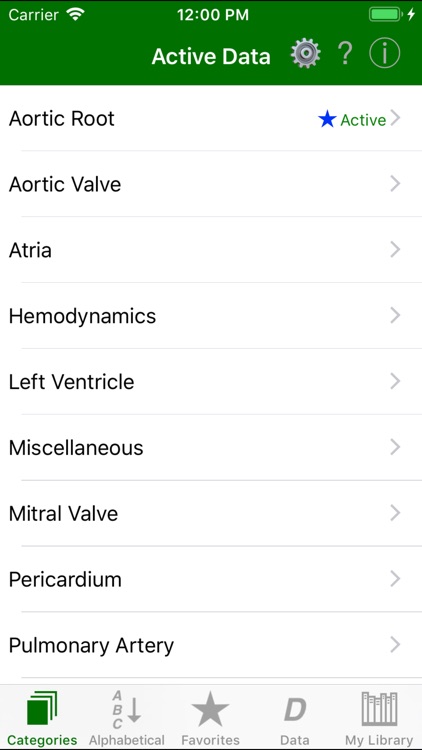Viewport: 422px width, 750px height.
Task: Select the Left Ventricle row
Action: point(211,382)
